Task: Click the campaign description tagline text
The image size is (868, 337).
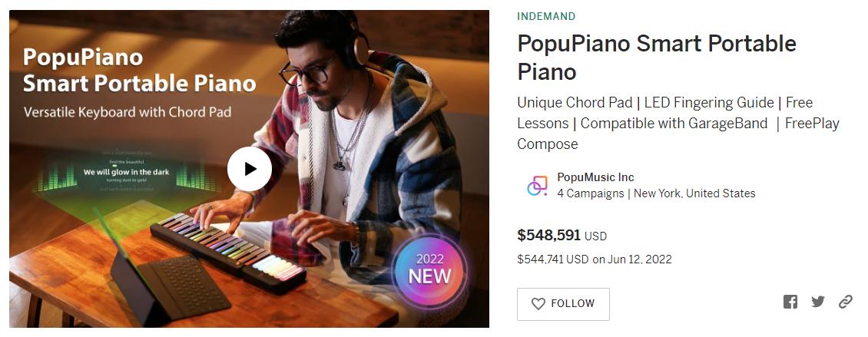Action: (678, 123)
